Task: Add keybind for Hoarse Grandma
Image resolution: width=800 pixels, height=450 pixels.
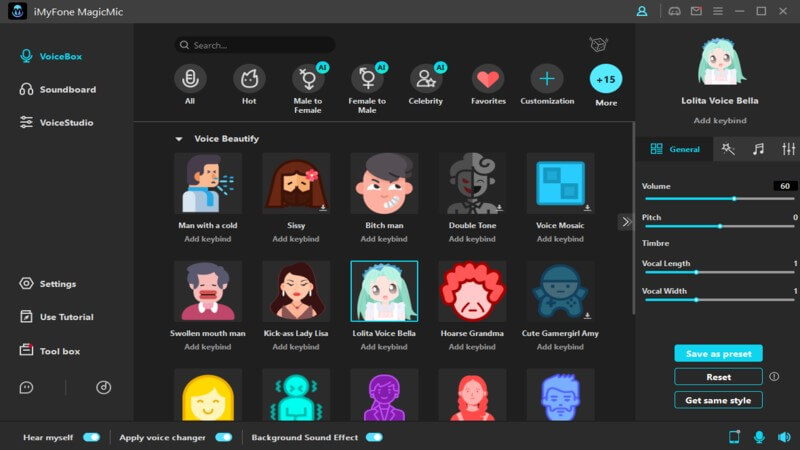Action: click(x=472, y=347)
